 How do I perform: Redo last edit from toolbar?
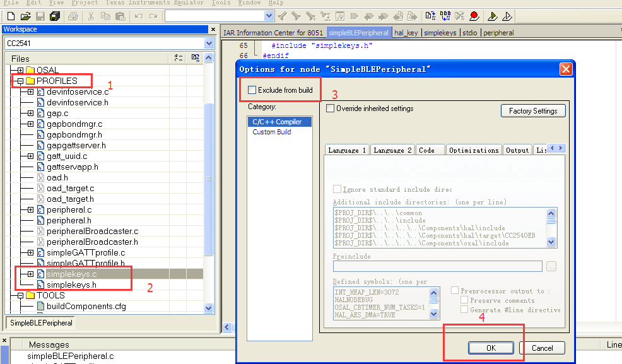pyautogui.click(x=153, y=16)
